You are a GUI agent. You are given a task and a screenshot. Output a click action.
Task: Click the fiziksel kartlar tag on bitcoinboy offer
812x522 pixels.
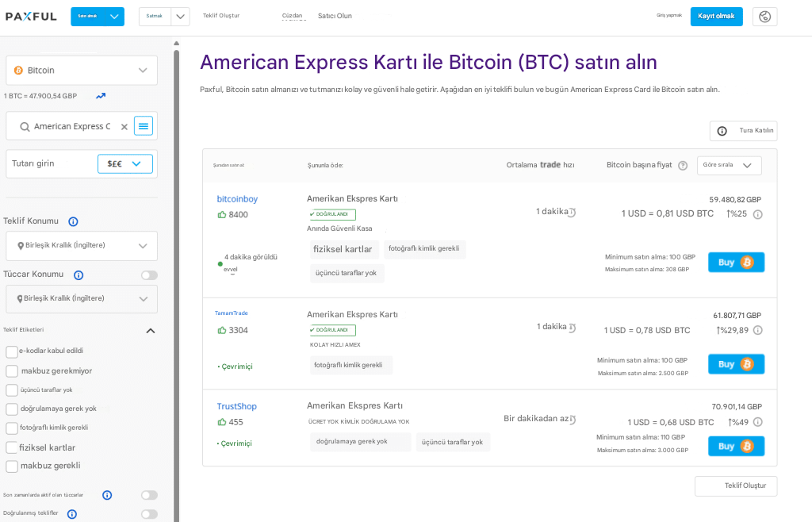pyautogui.click(x=343, y=250)
